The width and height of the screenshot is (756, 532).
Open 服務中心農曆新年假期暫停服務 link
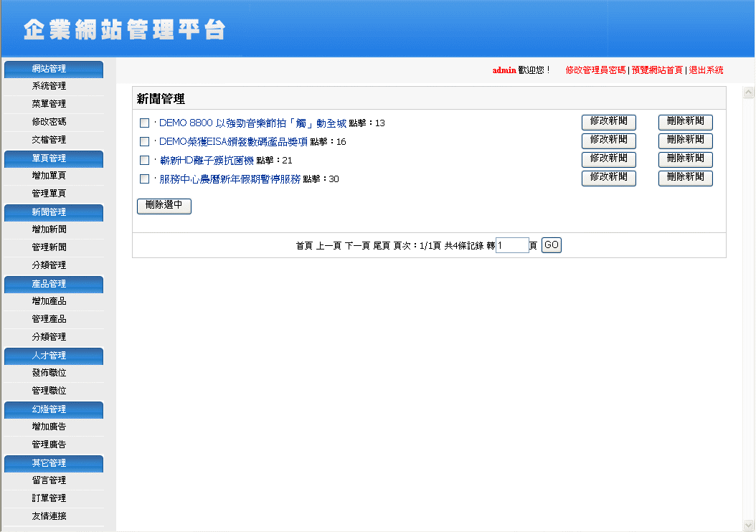(x=230, y=179)
